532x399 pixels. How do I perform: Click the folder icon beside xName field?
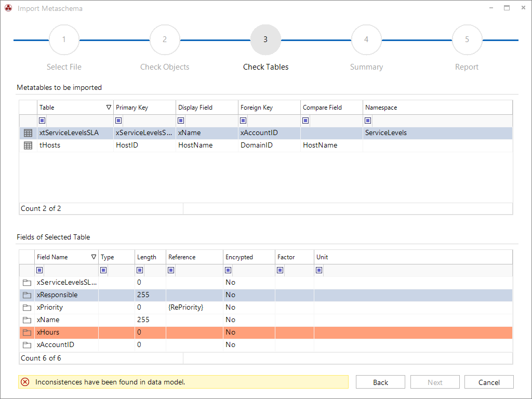(27, 320)
